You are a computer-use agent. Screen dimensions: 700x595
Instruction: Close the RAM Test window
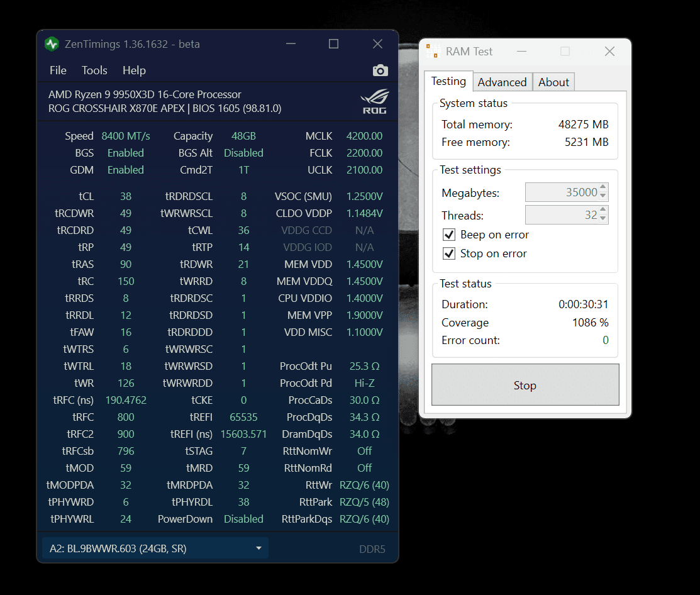click(609, 52)
